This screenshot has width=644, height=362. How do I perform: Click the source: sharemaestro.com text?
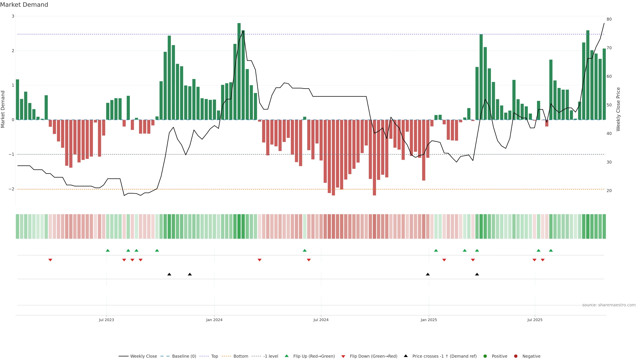click(609, 305)
